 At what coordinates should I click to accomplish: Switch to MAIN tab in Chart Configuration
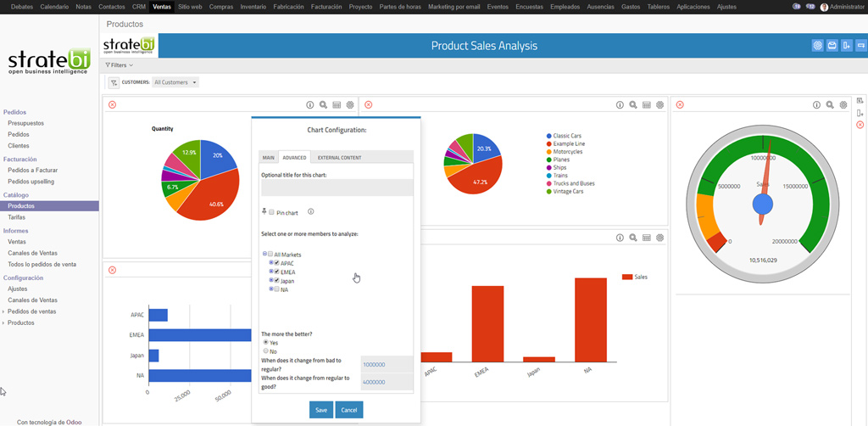[x=269, y=157]
